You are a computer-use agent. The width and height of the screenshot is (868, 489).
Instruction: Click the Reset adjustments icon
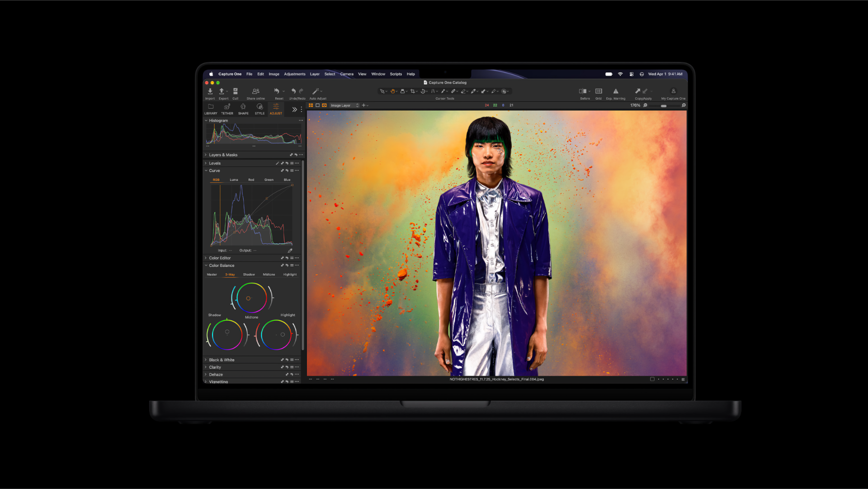click(277, 91)
